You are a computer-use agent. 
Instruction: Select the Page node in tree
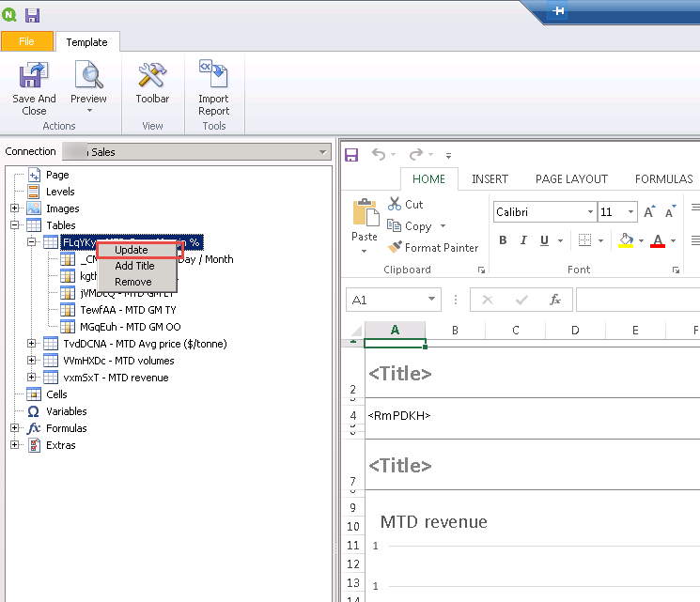(57, 175)
